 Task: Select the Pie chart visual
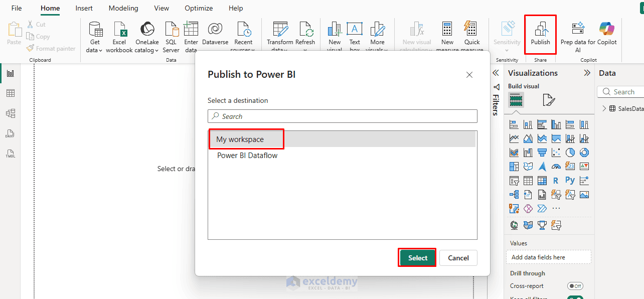570,153
